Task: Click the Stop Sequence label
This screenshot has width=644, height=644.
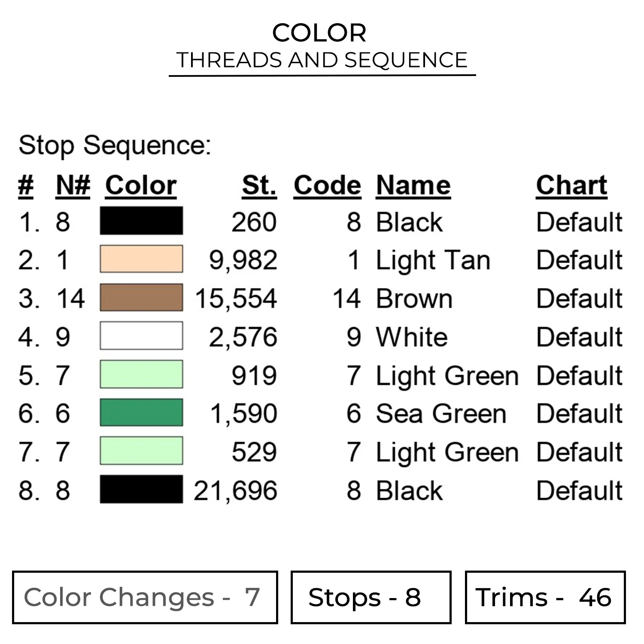Action: [115, 145]
